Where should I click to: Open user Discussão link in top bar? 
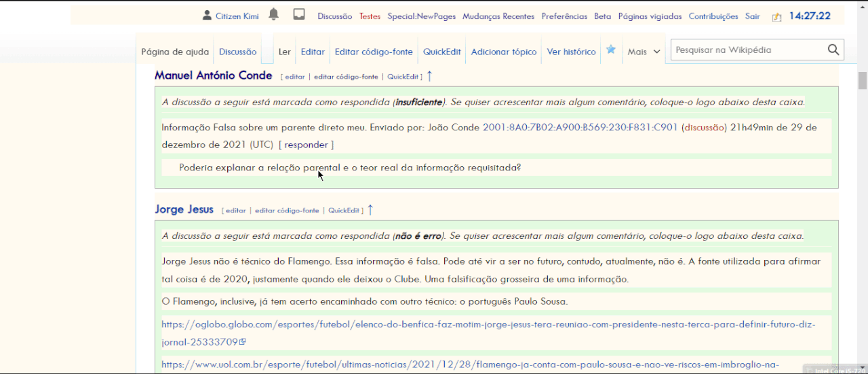(334, 16)
